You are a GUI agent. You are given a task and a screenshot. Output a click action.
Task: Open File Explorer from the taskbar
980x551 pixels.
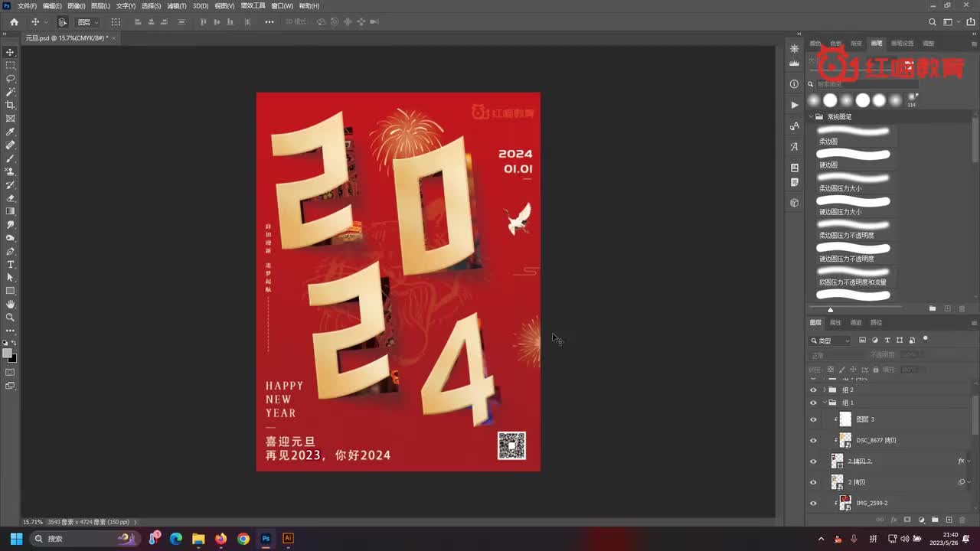198,539
